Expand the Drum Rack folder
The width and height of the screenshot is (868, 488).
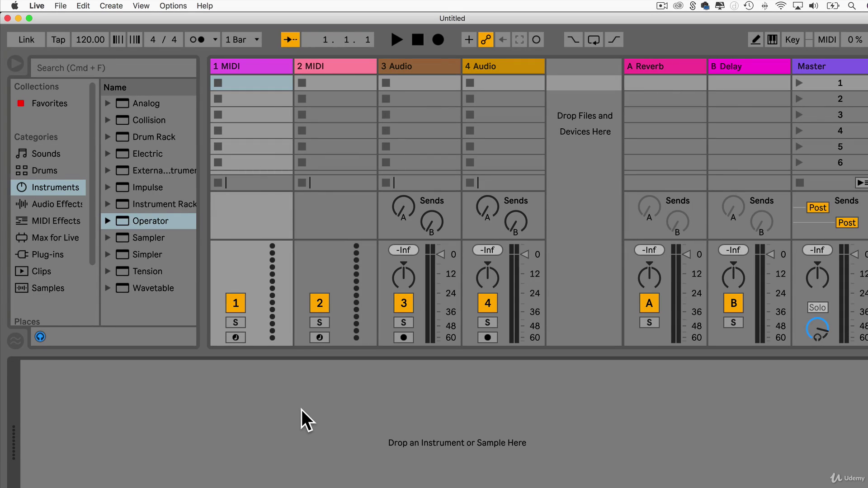coord(108,136)
